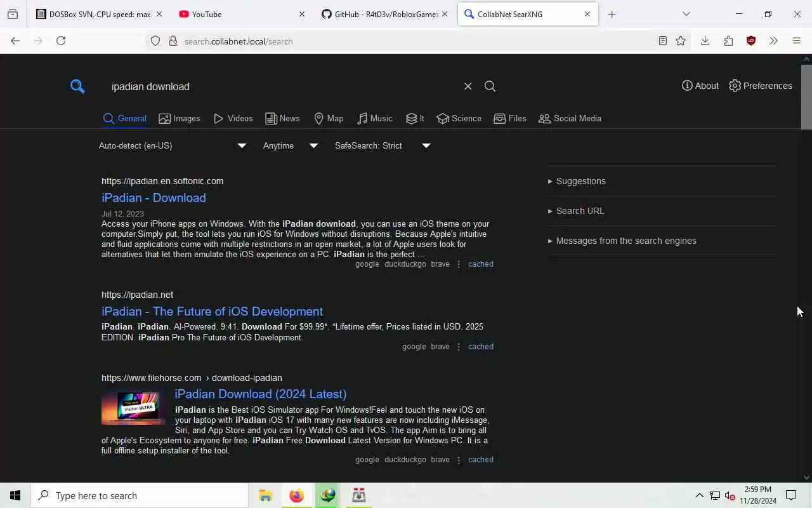The height and width of the screenshot is (508, 812).
Task: Open the list all tabs dropdown
Action: (686, 14)
